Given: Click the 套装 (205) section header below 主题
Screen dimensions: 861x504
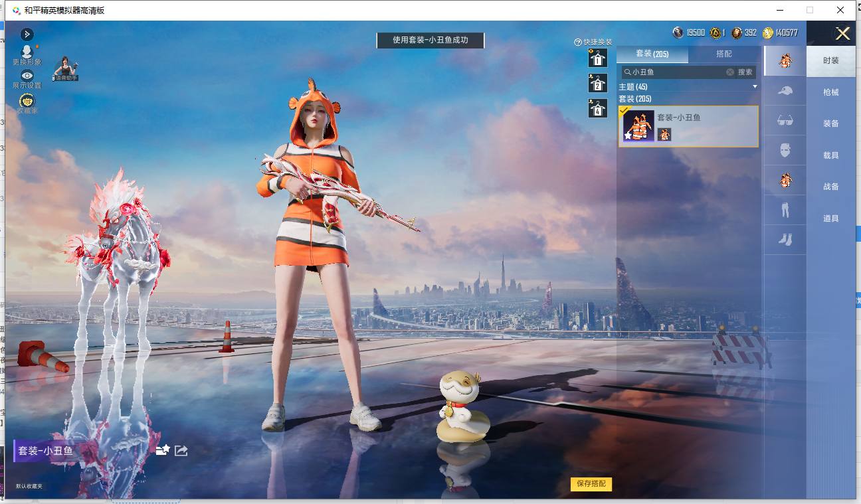Looking at the screenshot, I should coord(635,99).
